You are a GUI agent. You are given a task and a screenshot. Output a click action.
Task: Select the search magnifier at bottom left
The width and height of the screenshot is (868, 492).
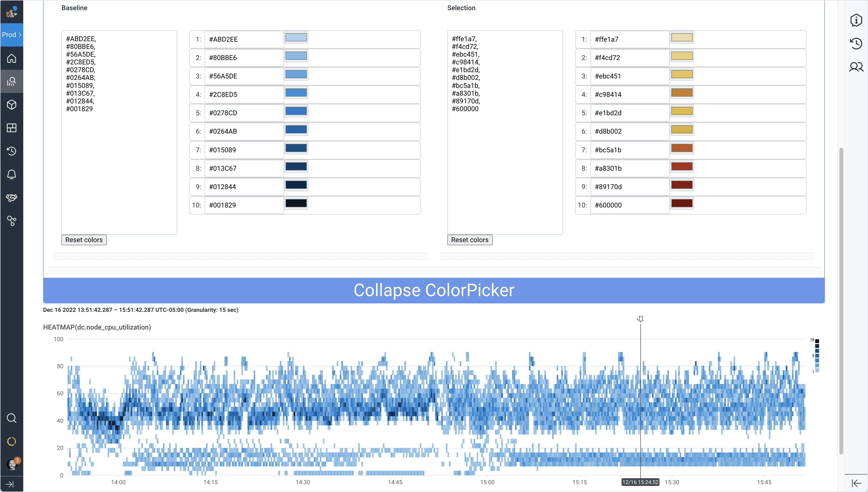pyautogui.click(x=11, y=418)
